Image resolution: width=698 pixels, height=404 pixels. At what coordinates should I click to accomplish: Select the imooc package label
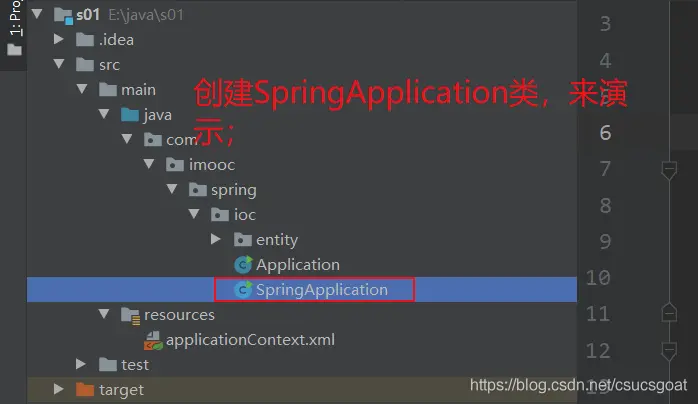pos(212,165)
